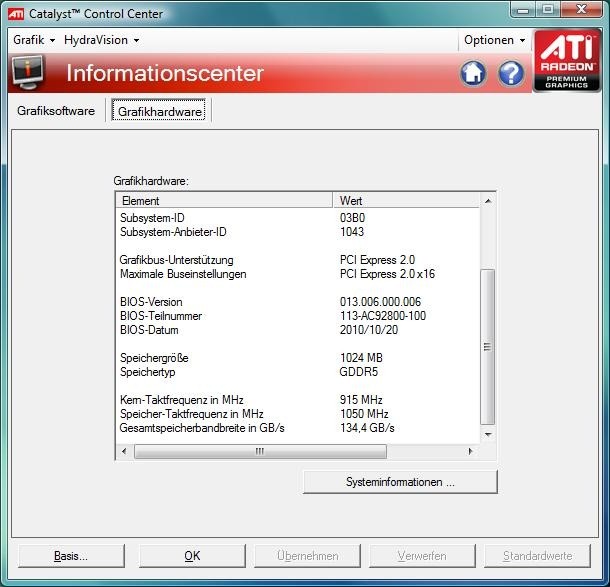Select the Speichertyp row
610x587 pixels.
(298, 372)
